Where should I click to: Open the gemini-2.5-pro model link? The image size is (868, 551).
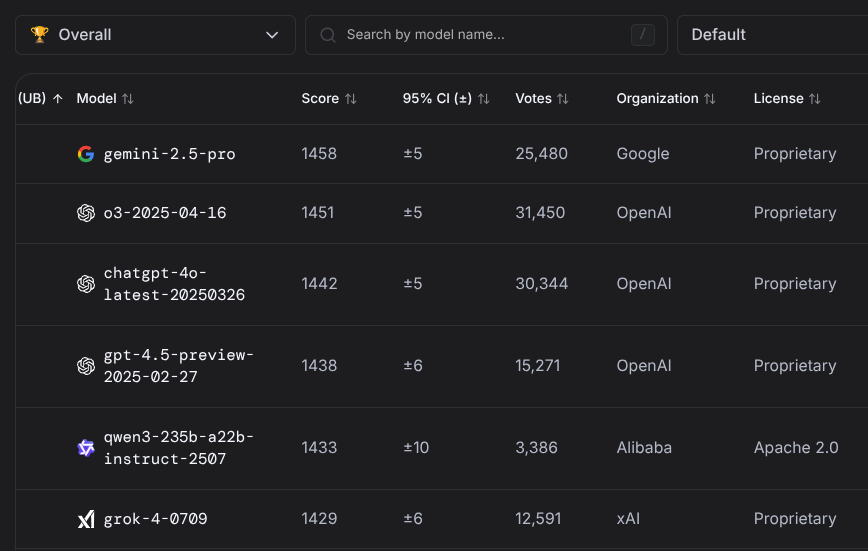pyautogui.click(x=169, y=154)
